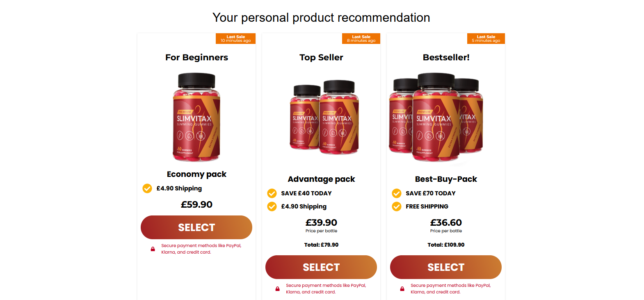The height and width of the screenshot is (300, 644).
Task: Click the three-bottle SlimVitax product image
Action: pyautogui.click(x=436, y=117)
